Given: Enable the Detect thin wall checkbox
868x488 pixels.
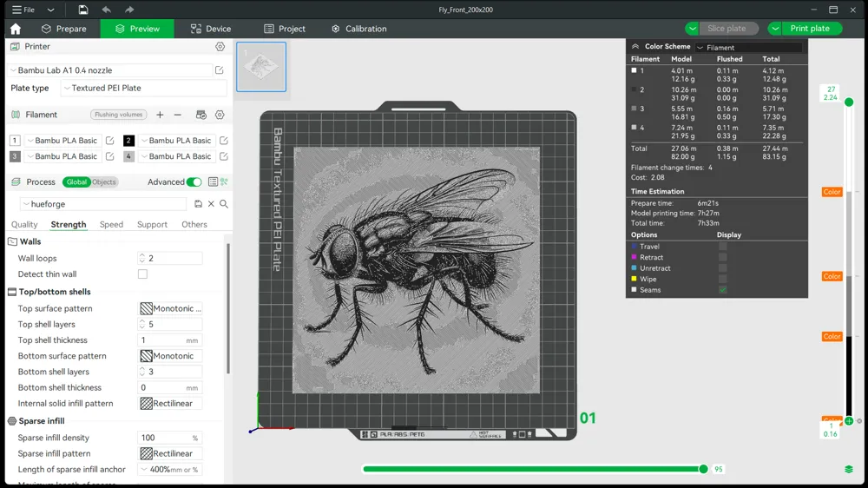Looking at the screenshot, I should pos(143,274).
